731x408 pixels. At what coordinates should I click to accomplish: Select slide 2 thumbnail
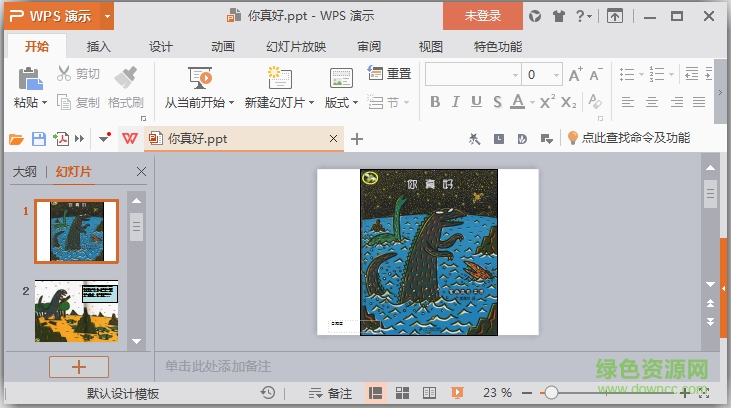point(76,311)
